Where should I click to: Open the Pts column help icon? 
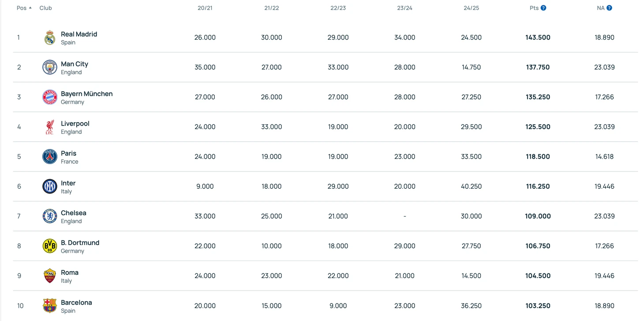coord(543,8)
